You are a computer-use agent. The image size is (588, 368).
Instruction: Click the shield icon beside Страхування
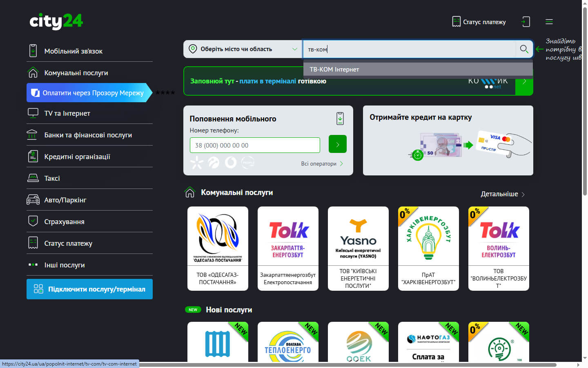click(33, 221)
